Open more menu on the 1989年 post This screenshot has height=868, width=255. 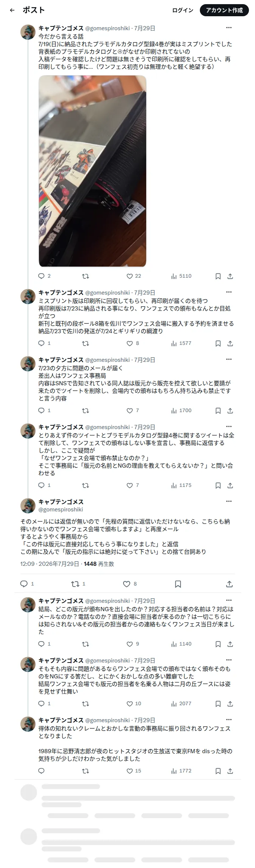(x=229, y=720)
